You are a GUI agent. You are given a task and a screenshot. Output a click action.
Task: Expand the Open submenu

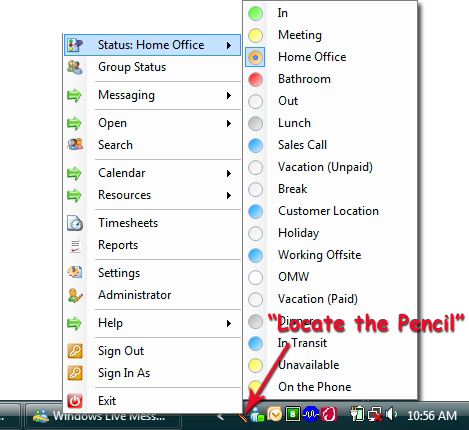pos(152,123)
